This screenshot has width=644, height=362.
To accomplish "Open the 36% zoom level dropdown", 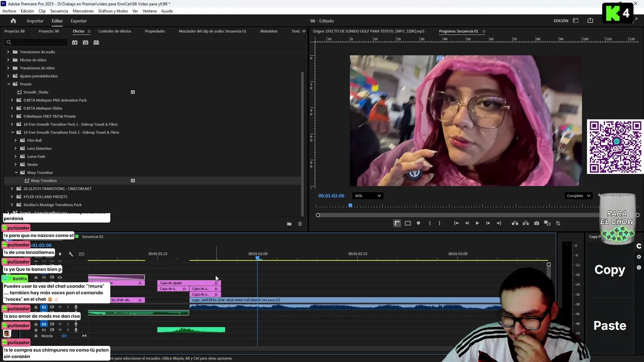I will point(367,196).
